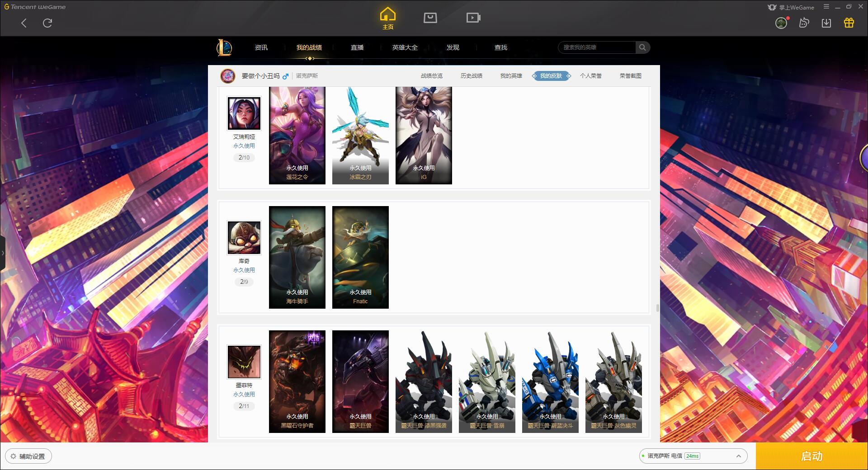The width and height of the screenshot is (868, 470).
Task: Open the iG skin card
Action: coord(424,135)
